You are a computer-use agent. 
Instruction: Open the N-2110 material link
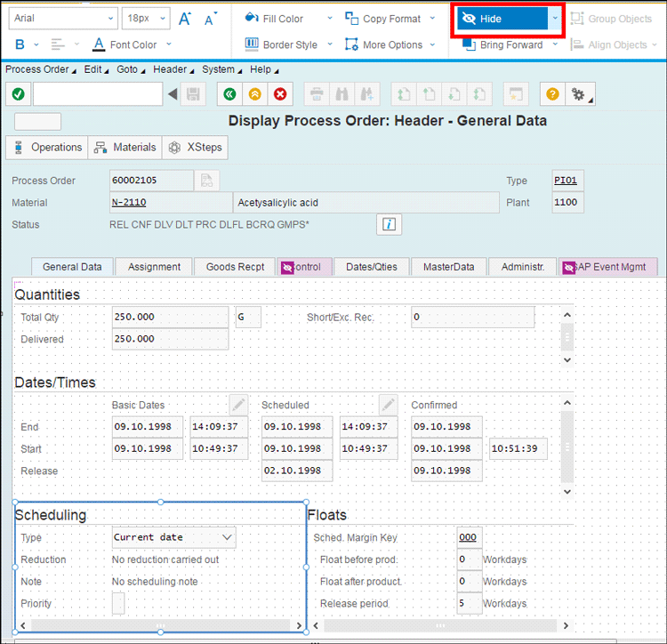pos(129,203)
